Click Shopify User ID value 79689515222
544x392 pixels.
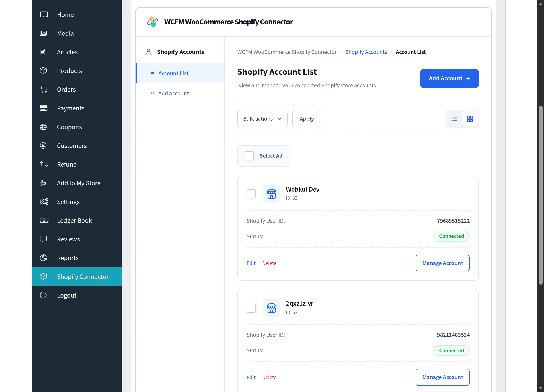pos(453,221)
